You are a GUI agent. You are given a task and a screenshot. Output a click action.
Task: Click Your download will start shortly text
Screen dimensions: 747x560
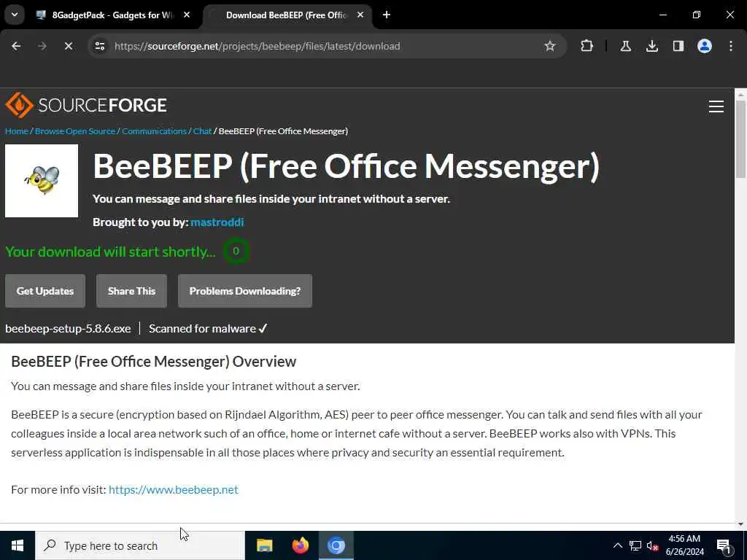pos(111,252)
